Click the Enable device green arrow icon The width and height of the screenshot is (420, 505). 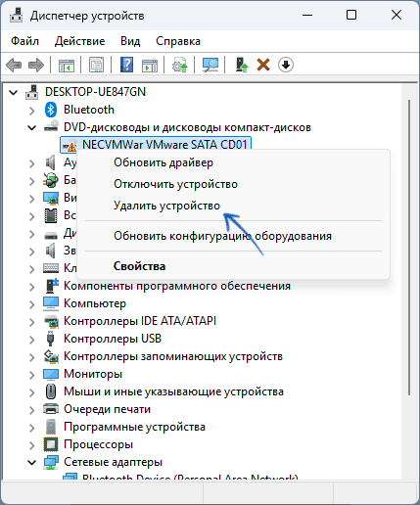click(x=242, y=65)
